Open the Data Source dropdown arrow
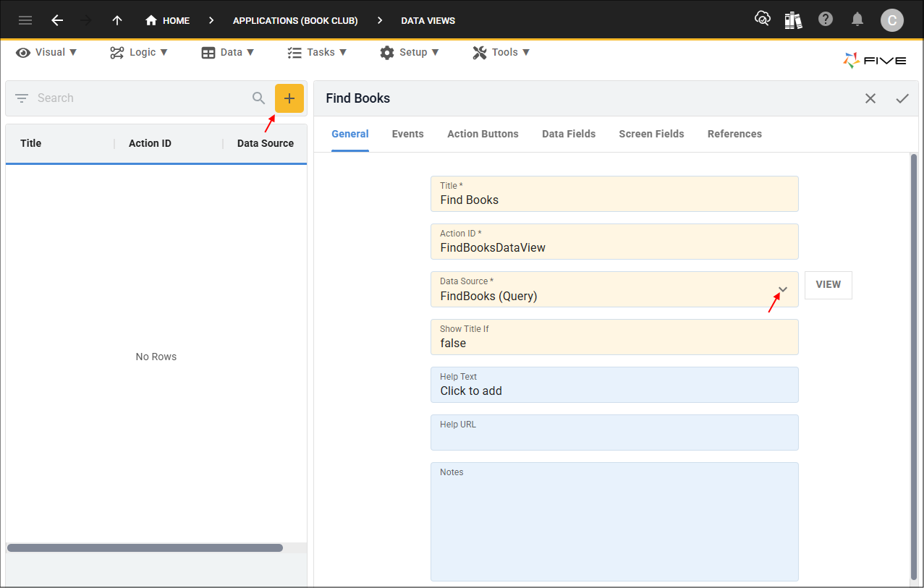 pyautogui.click(x=782, y=289)
